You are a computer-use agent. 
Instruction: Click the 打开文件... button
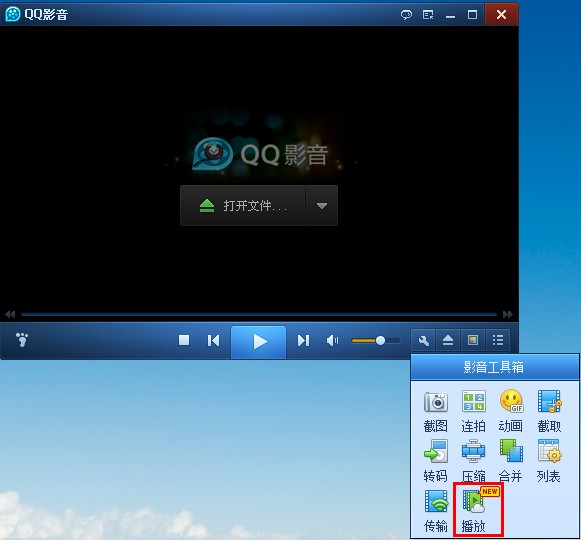(243, 206)
